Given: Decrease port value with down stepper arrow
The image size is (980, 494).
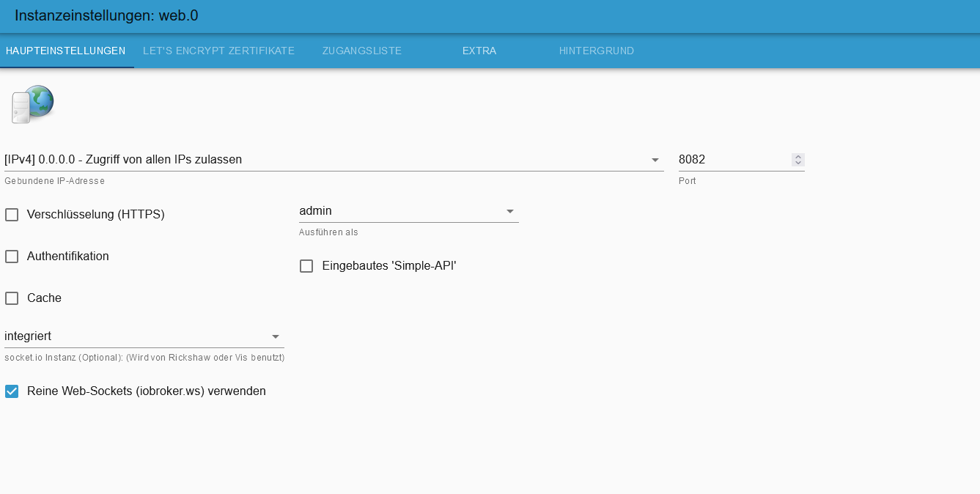Looking at the screenshot, I should [x=798, y=163].
